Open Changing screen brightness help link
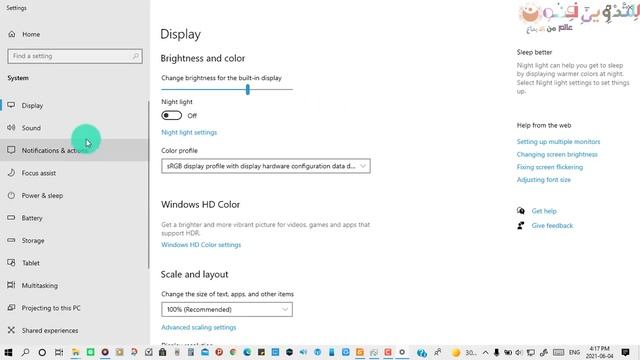This screenshot has width=640, height=360. [x=557, y=154]
